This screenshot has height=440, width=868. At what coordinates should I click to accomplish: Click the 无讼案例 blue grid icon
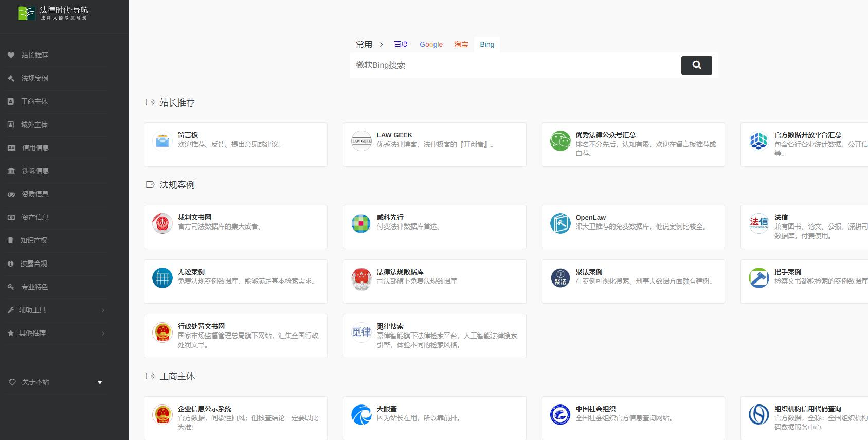pos(162,278)
